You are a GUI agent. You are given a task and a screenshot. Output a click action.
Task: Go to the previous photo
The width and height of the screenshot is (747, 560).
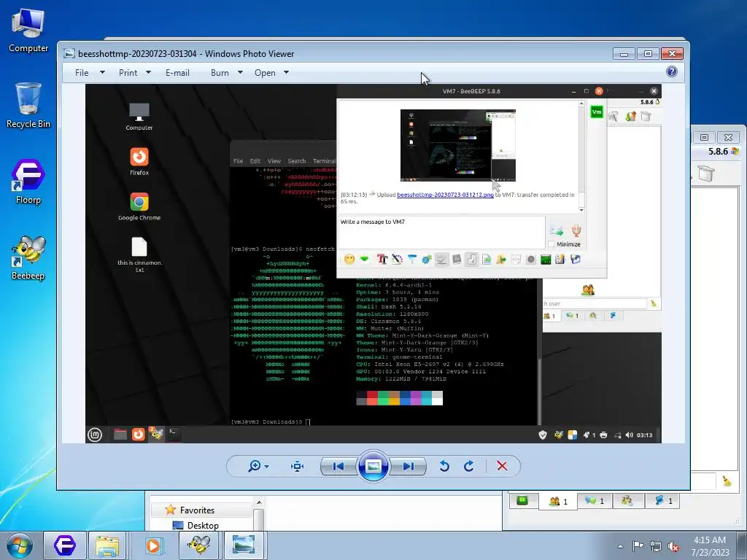click(338, 466)
